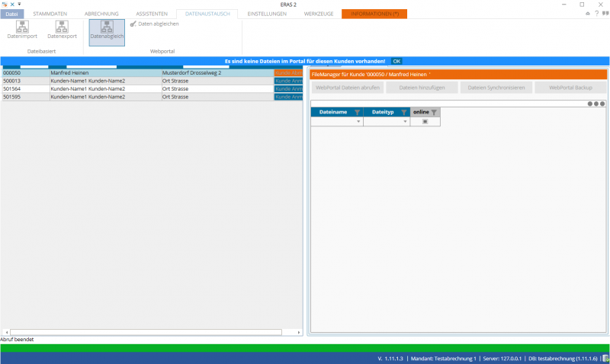Switch to the ASSISTENTEN ribbon tab

click(152, 14)
